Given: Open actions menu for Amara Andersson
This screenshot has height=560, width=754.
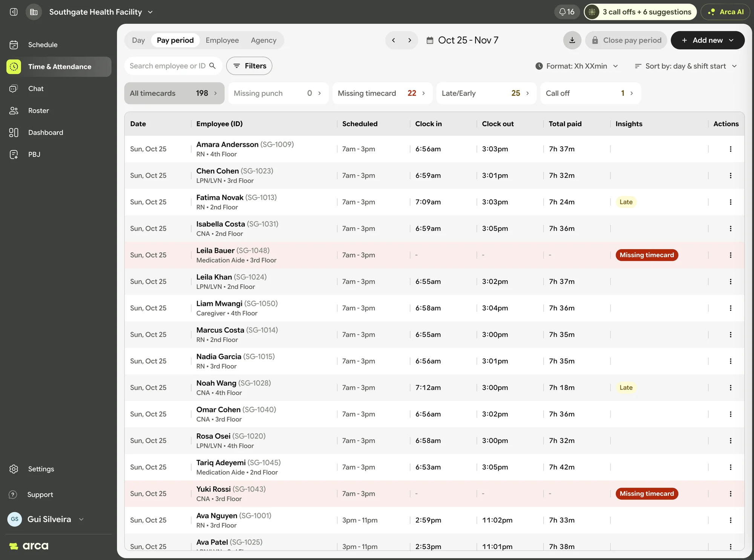Looking at the screenshot, I should (x=730, y=149).
